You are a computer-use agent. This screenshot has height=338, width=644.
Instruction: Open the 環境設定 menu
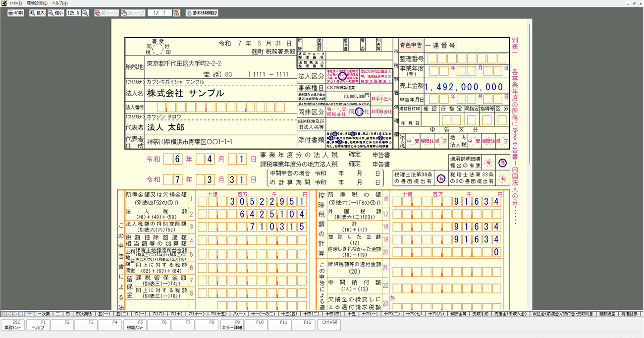tap(36, 3)
